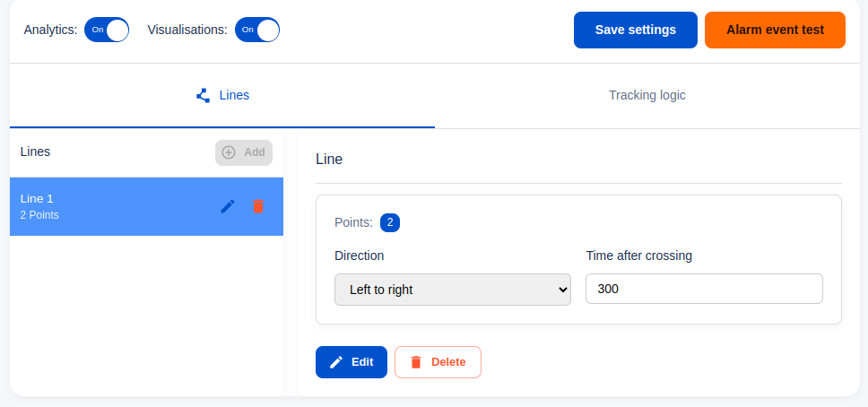Switch to the Tracking logic tab

coord(647,95)
